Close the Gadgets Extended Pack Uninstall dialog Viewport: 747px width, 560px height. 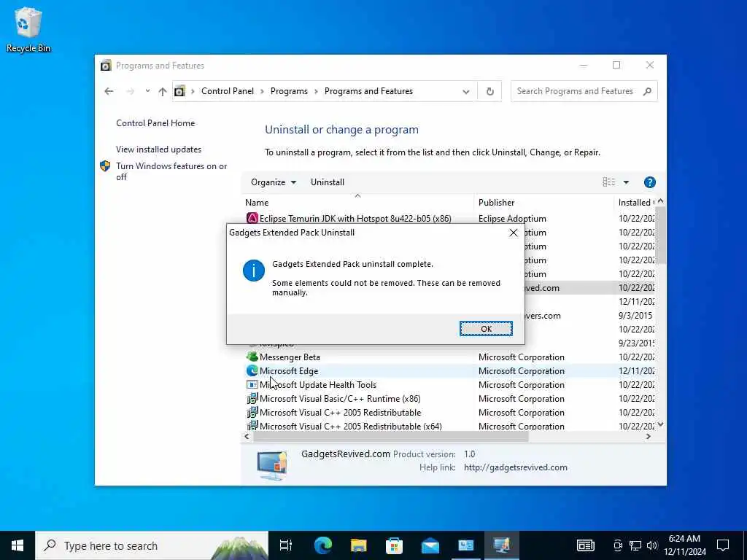(513, 233)
